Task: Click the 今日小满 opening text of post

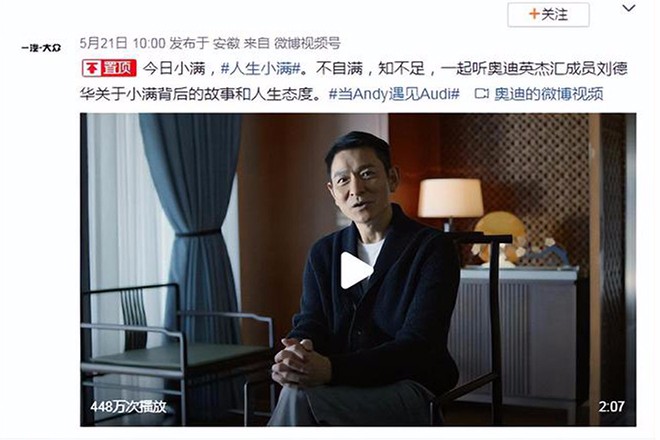Action: pos(174,68)
